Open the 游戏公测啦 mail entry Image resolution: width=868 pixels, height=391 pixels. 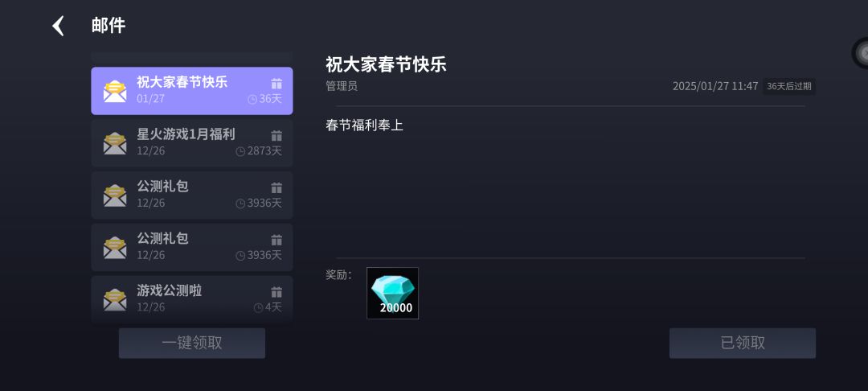191,299
